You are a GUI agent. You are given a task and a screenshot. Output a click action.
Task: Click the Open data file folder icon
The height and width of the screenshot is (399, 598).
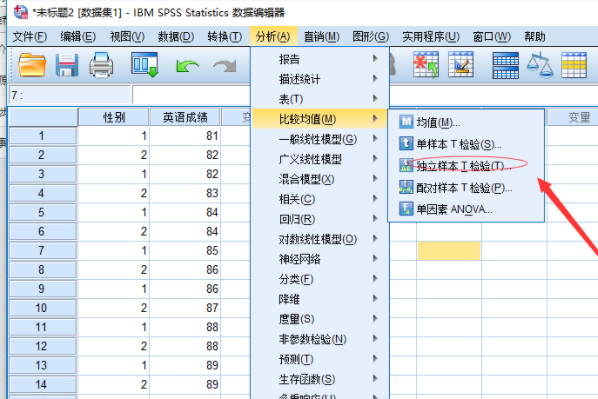click(x=32, y=65)
